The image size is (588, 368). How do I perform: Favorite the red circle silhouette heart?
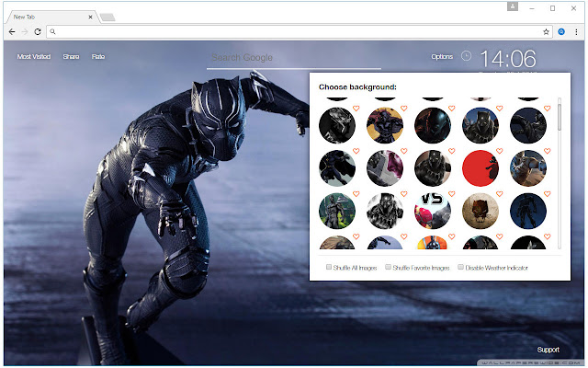pos(500,151)
